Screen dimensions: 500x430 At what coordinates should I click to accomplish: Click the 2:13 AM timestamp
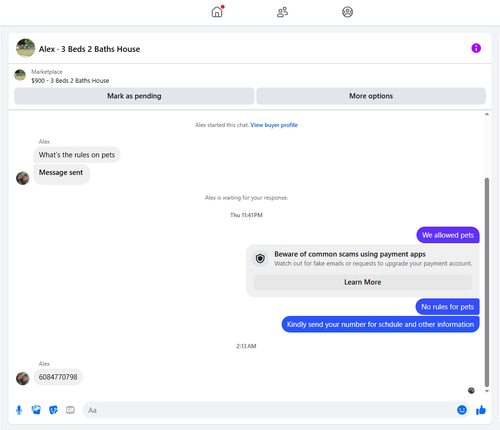tap(246, 346)
